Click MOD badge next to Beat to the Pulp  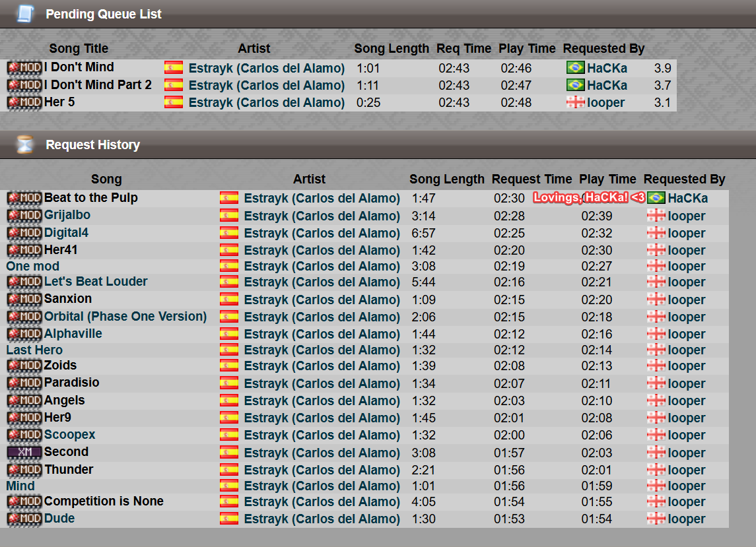click(24, 198)
